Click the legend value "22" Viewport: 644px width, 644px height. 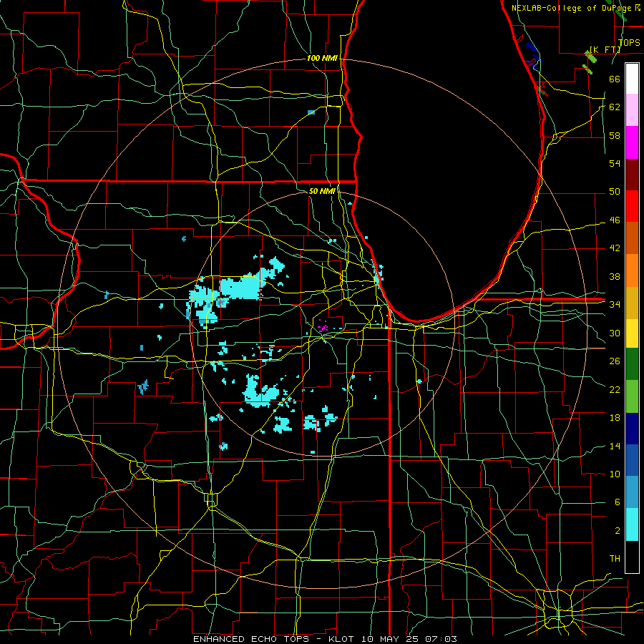pos(615,389)
